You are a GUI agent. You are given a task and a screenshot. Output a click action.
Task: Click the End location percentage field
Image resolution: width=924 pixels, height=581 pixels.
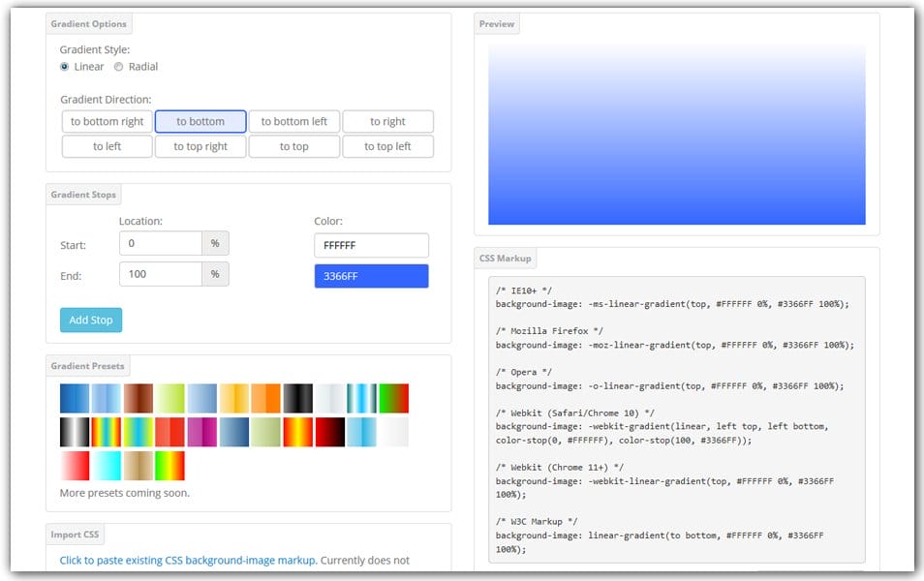160,275
